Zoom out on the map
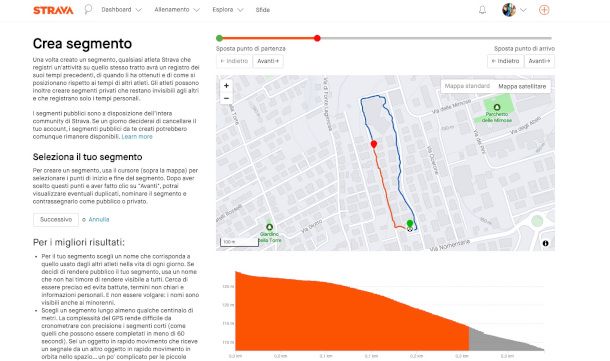The width and height of the screenshot is (610, 361). pos(226,98)
